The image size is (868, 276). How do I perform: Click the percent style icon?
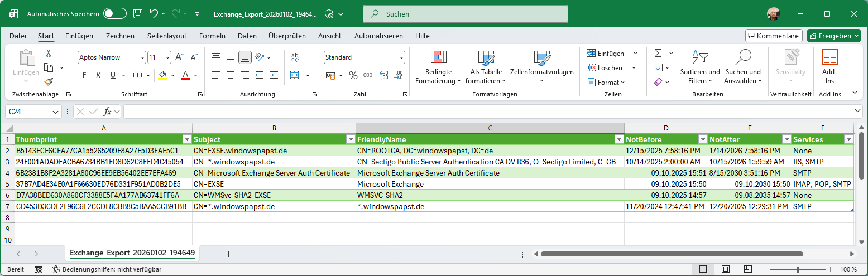(x=353, y=75)
